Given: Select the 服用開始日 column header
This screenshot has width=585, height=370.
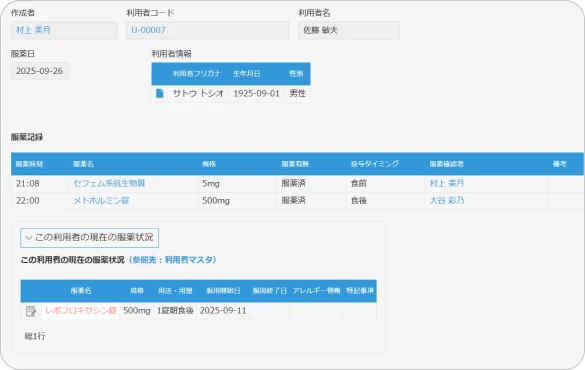Looking at the screenshot, I should (223, 291).
